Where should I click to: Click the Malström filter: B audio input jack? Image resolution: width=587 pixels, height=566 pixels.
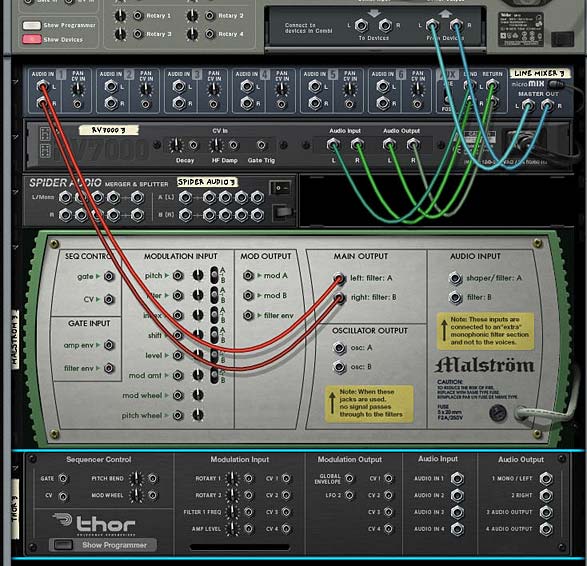pos(456,298)
